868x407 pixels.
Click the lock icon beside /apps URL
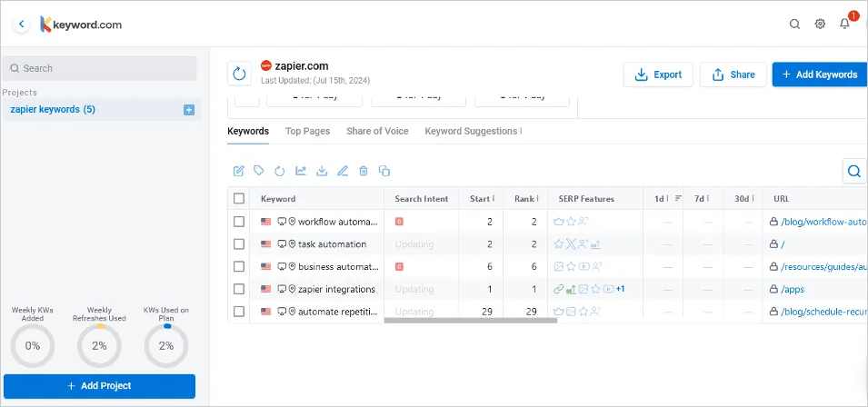[x=773, y=289]
